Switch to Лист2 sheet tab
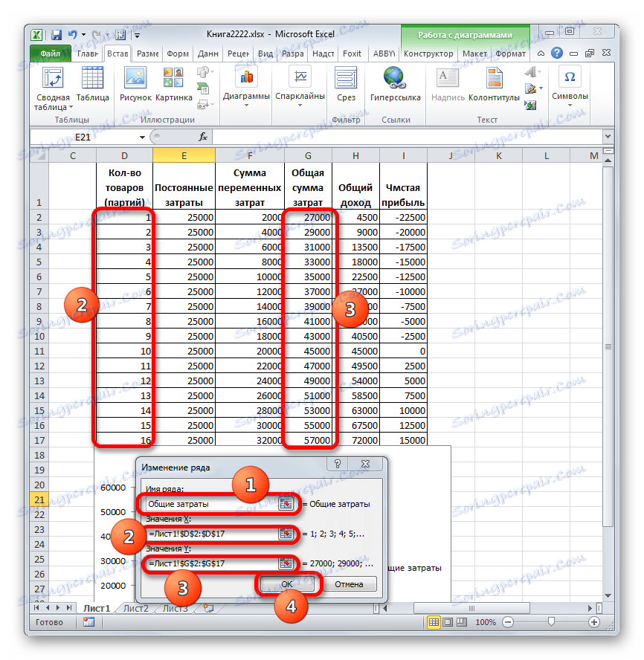This screenshot has width=644, height=660. [x=135, y=608]
